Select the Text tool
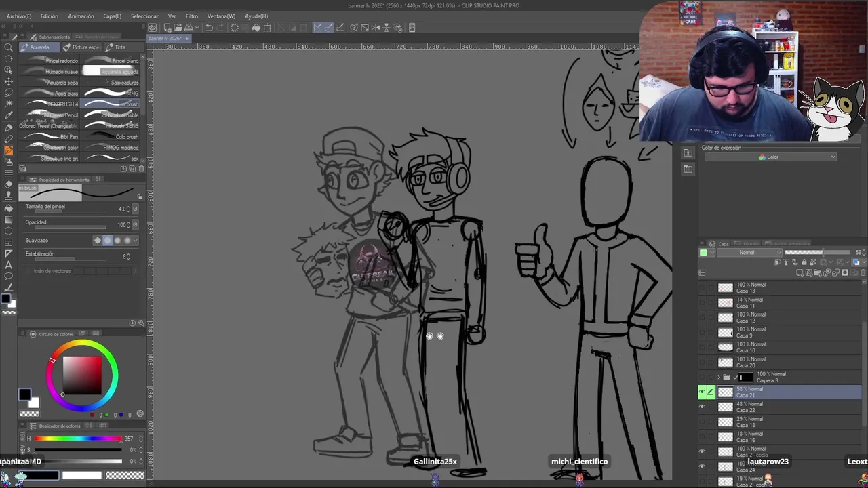The image size is (868, 488). pyautogui.click(x=9, y=265)
